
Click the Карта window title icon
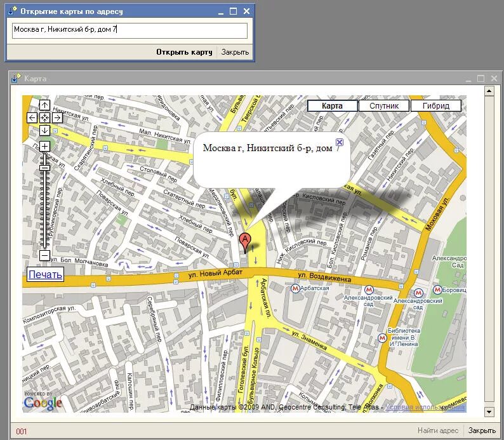coord(15,79)
